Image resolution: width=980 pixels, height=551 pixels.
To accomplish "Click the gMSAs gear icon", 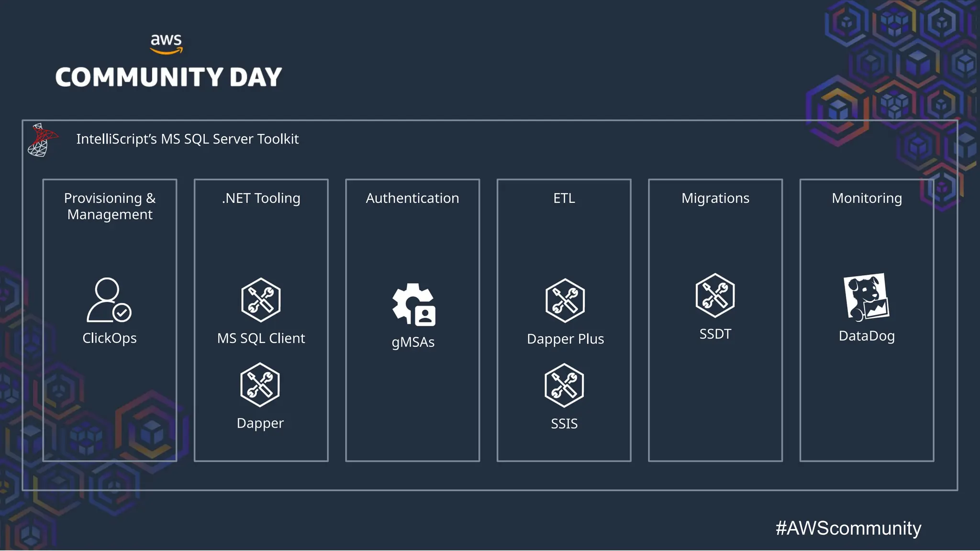I will (413, 305).
